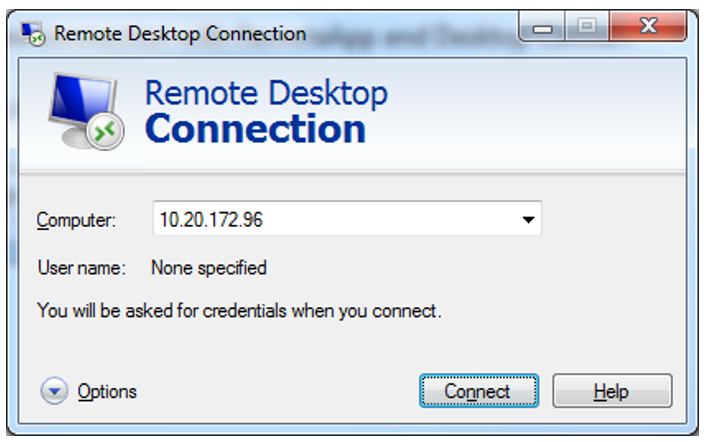Minimize the Remote Desktop Connection window
704x442 pixels.
[543, 29]
